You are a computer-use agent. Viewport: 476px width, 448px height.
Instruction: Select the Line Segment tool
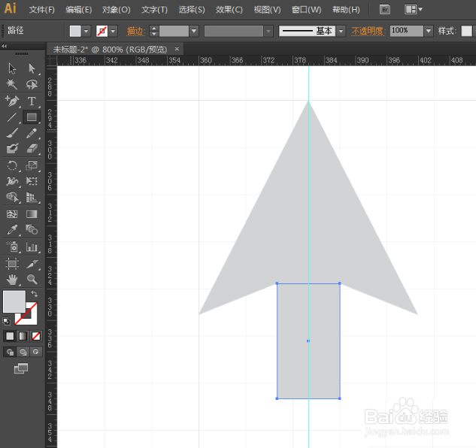point(12,117)
